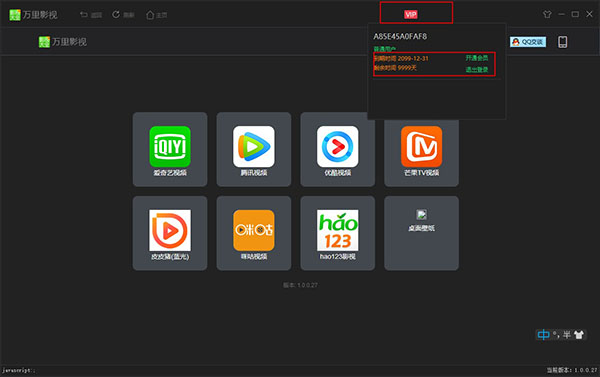Click the 开通会员 link
This screenshot has width=600, height=377.
[x=476, y=58]
